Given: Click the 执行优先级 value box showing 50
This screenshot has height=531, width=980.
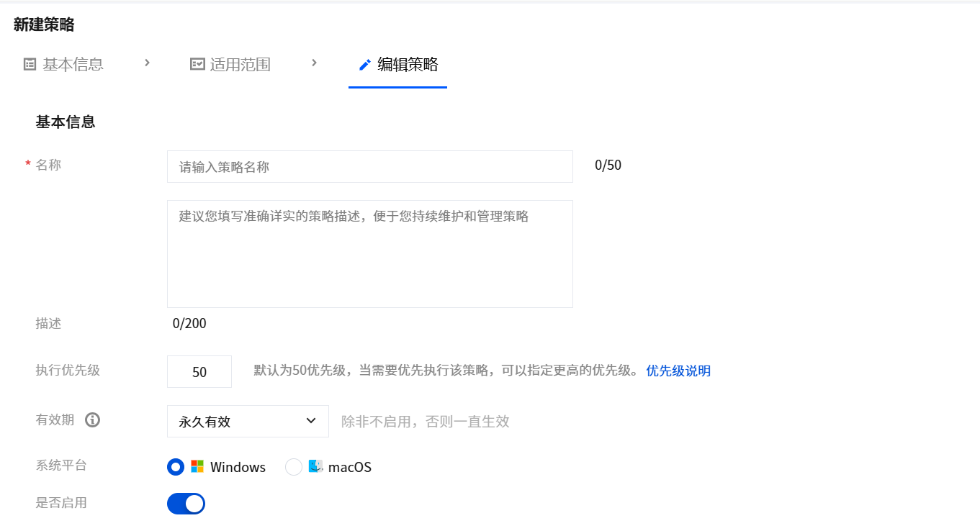Looking at the screenshot, I should point(199,372).
